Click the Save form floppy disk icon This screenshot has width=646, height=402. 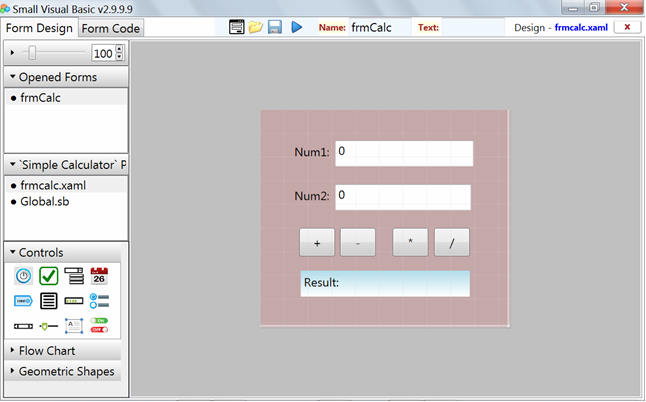click(275, 27)
